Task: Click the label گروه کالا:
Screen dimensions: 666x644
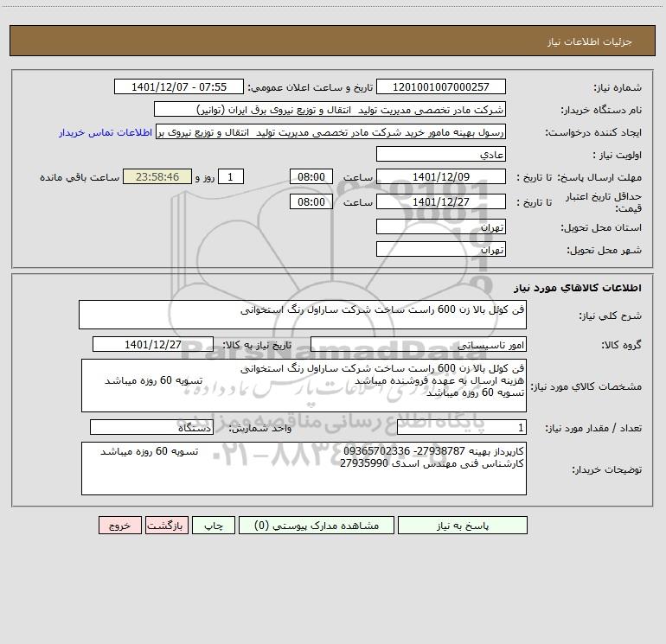Action: (621, 345)
